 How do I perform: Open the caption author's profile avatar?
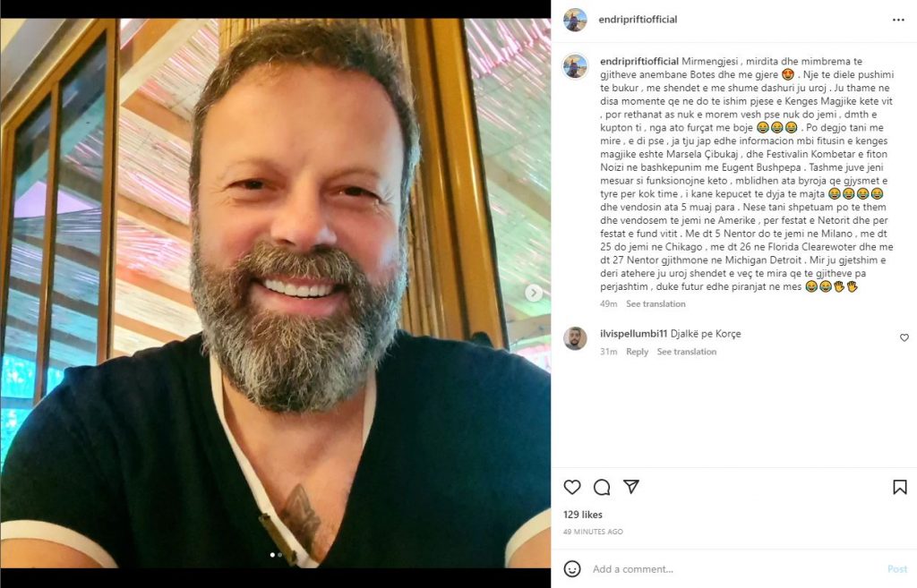[575, 65]
